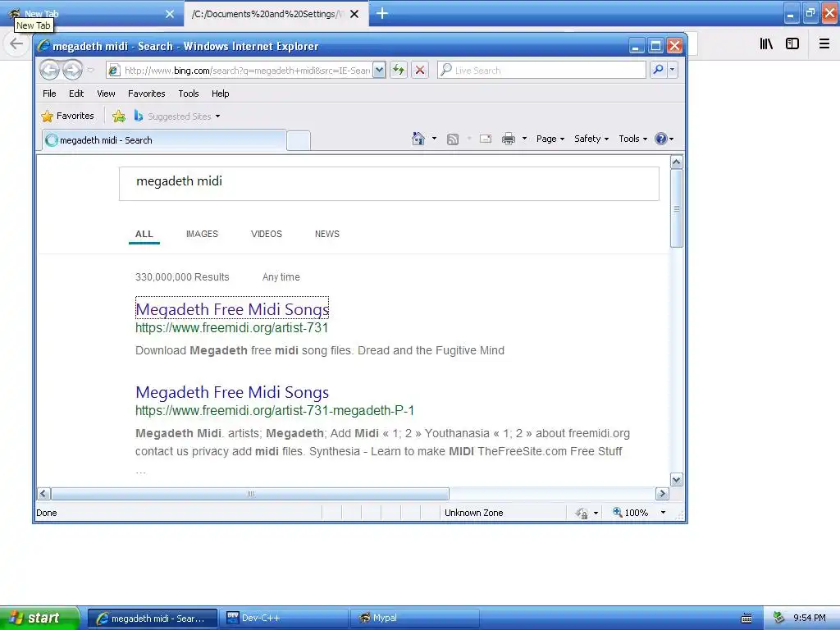Click the Bing search box with megadeth midi
The image size is (840, 630).
tap(389, 184)
